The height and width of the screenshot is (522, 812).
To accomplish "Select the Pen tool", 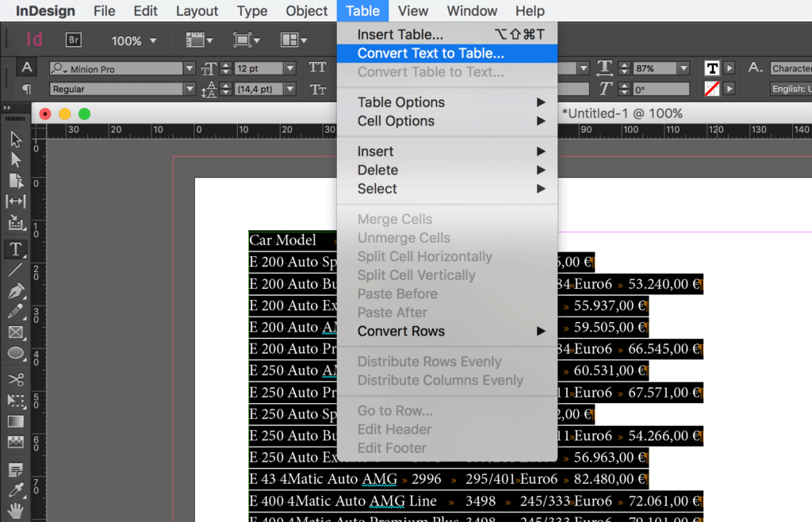I will pos(16,291).
